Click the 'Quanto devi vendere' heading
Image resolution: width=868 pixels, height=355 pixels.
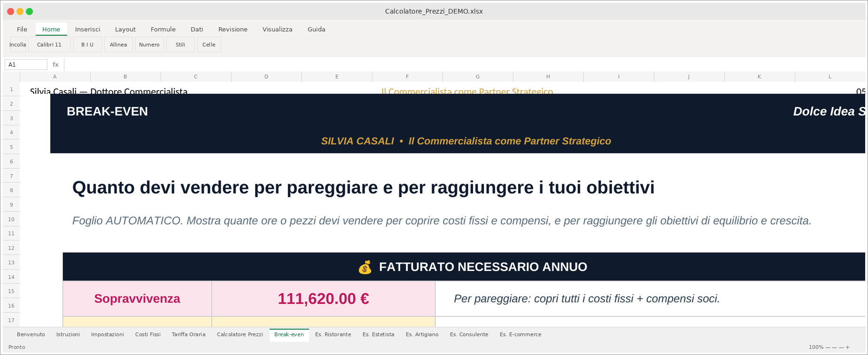pyautogui.click(x=363, y=187)
